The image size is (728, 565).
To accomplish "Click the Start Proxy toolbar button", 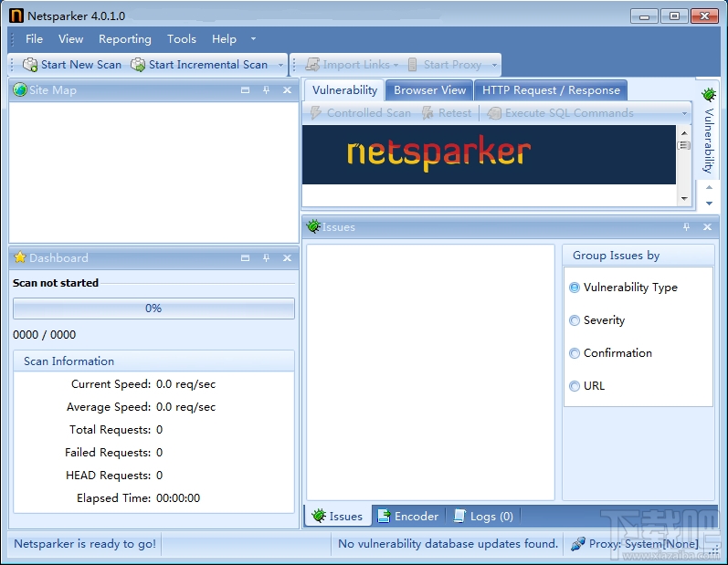I will (444, 65).
